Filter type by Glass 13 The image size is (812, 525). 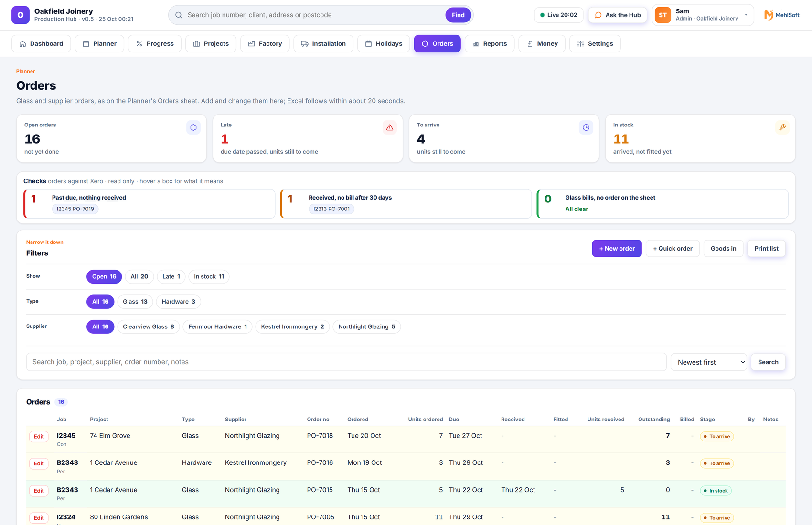(x=135, y=302)
